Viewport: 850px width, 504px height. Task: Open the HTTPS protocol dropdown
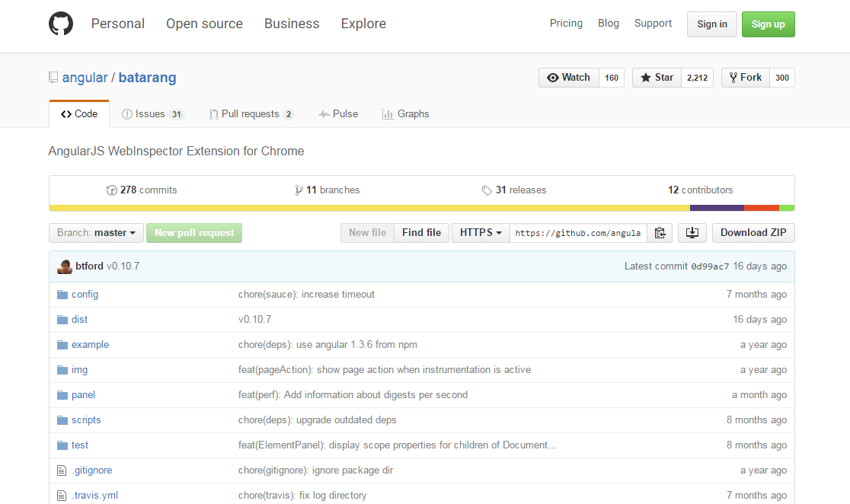(x=480, y=232)
